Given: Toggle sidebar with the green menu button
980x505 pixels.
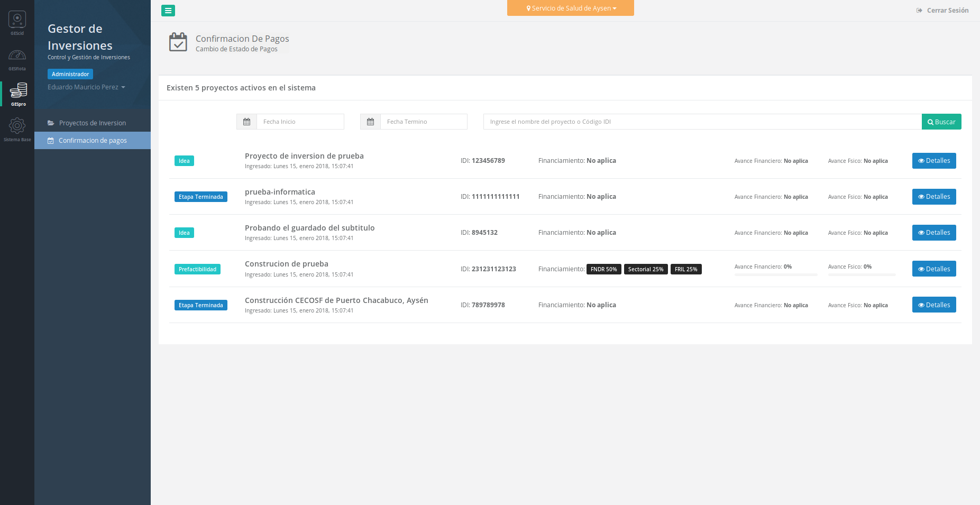Looking at the screenshot, I should coord(168,11).
